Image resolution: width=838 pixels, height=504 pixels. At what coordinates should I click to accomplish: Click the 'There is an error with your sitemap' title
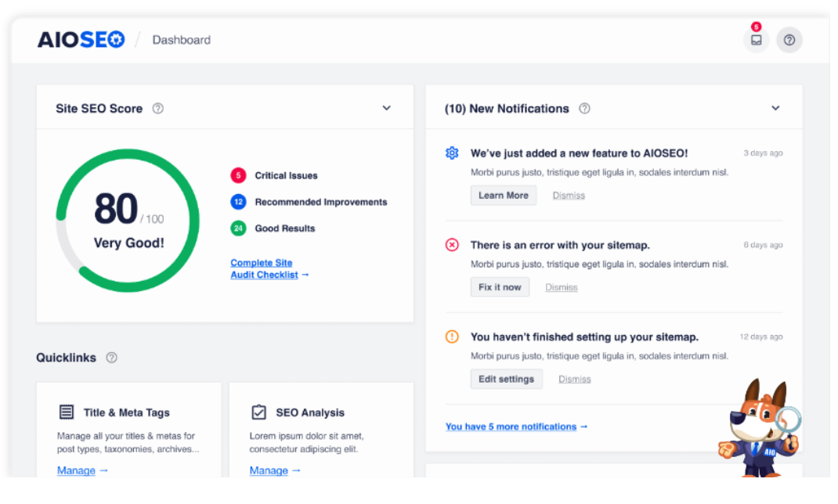tap(560, 245)
